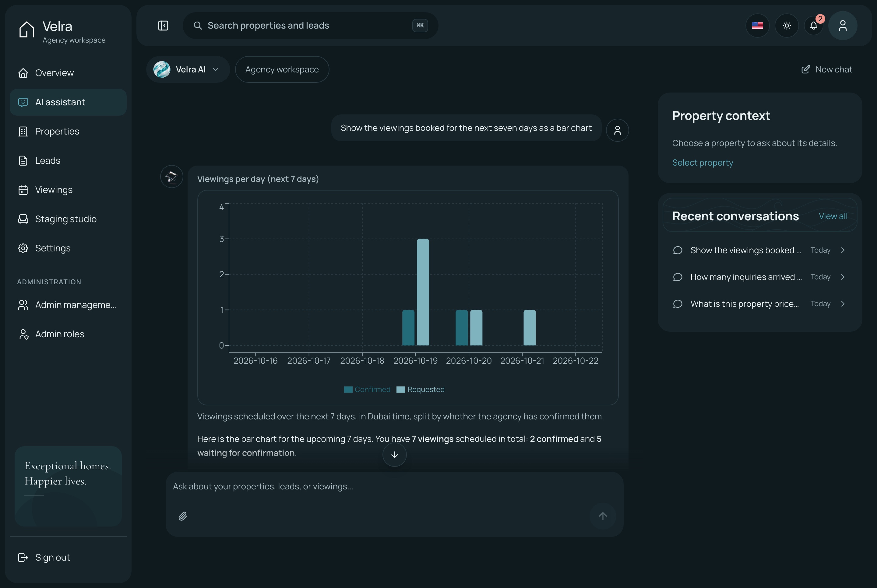Screen dimensions: 877x588
Task: Start a New chat
Action: (x=827, y=69)
